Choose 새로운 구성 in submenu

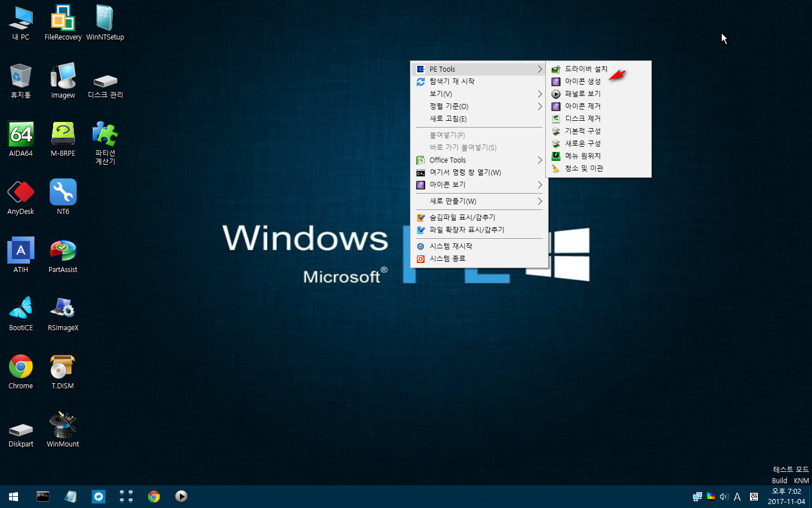pyautogui.click(x=599, y=143)
